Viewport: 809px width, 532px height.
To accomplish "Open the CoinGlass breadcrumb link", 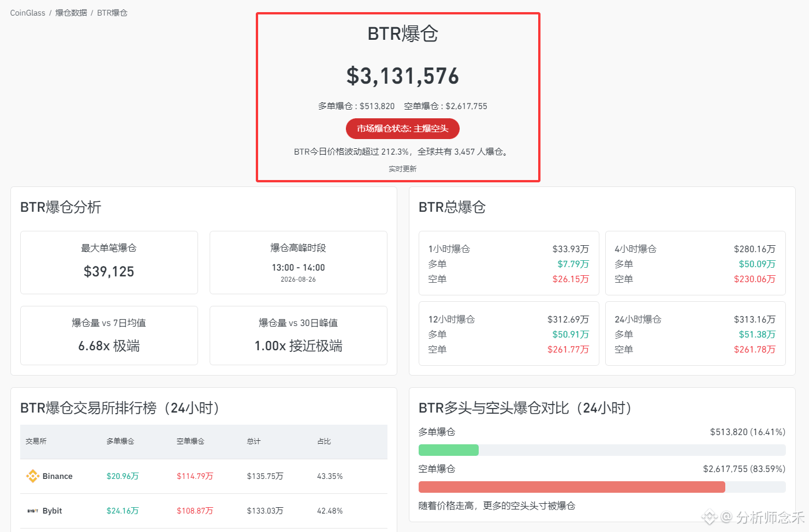I will 28,13.
